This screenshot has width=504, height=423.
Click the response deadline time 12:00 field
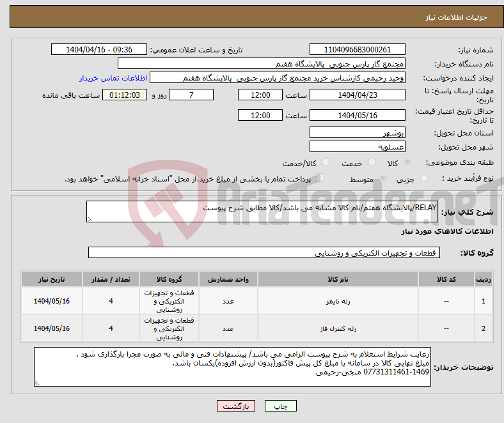coord(260,95)
